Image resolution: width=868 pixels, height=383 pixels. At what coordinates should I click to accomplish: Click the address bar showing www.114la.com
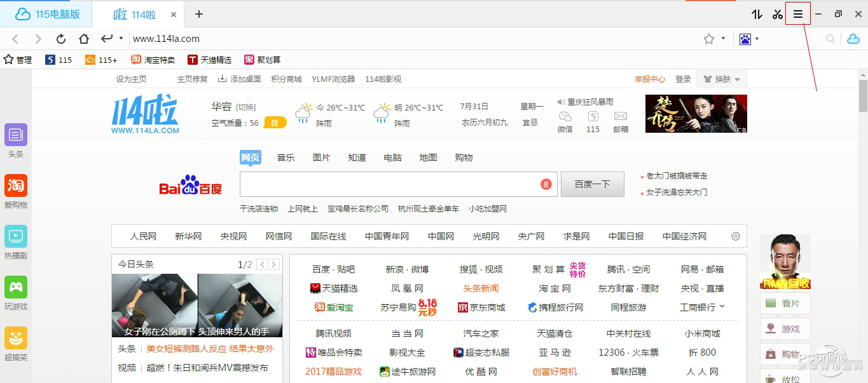tap(413, 39)
